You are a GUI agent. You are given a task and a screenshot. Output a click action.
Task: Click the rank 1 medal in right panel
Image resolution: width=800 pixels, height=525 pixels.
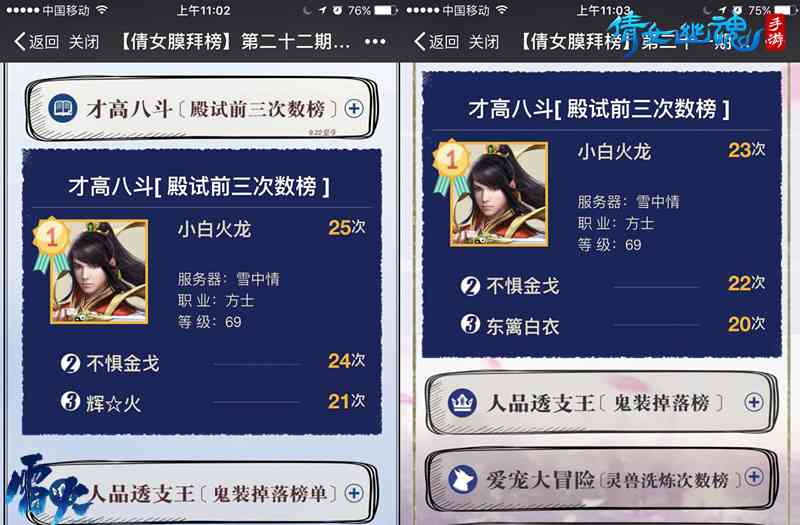pyautogui.click(x=451, y=166)
